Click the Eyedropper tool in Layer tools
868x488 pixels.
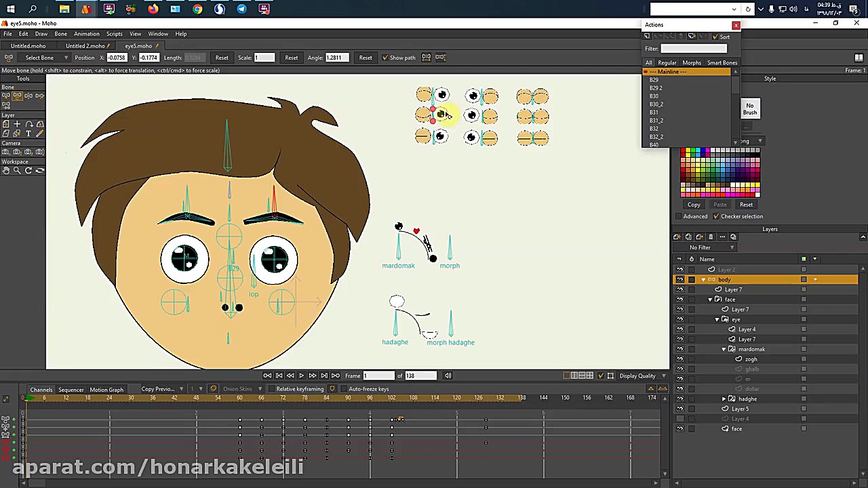(40, 134)
